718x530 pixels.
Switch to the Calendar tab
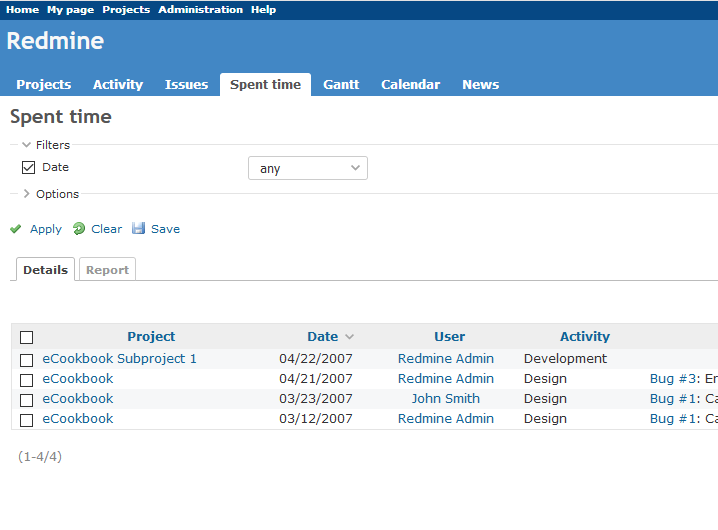click(x=411, y=85)
